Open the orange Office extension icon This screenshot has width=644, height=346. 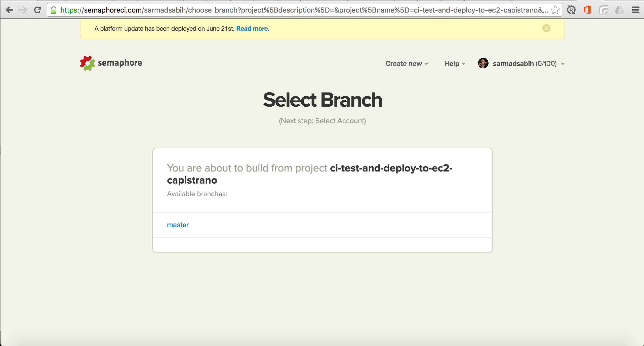pyautogui.click(x=587, y=10)
